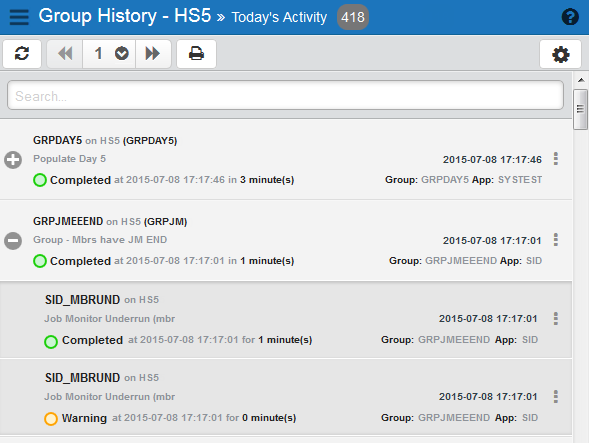Open options menu for Warning SID_MBRUND job
This screenshot has width=589, height=443.
pos(556,396)
